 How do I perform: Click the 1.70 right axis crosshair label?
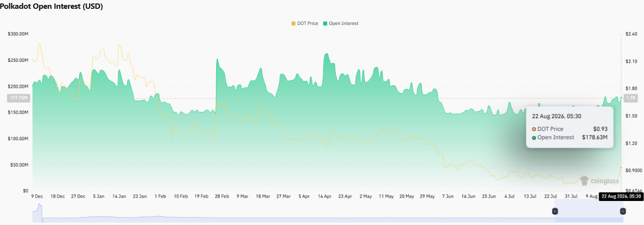(631, 98)
